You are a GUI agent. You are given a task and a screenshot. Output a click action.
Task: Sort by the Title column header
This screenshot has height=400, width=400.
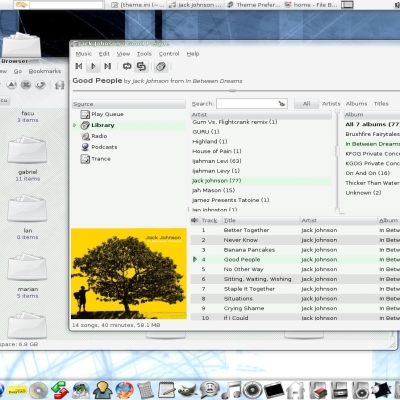261,220
